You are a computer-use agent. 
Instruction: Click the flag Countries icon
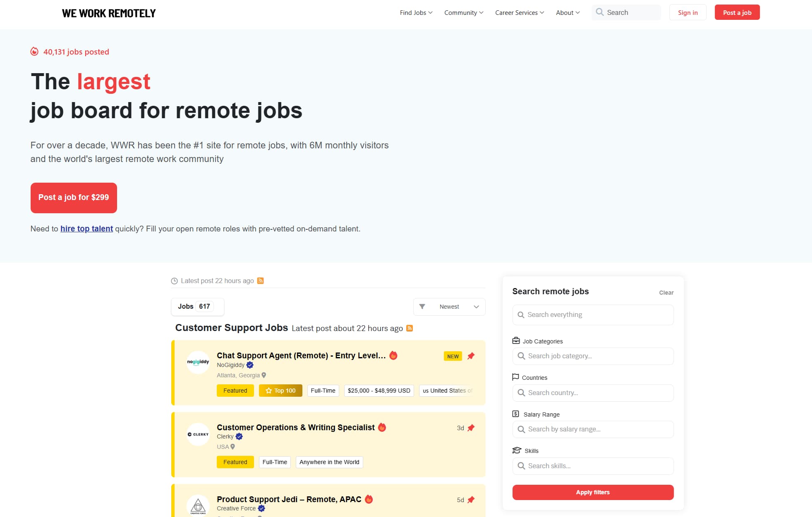[x=515, y=377]
